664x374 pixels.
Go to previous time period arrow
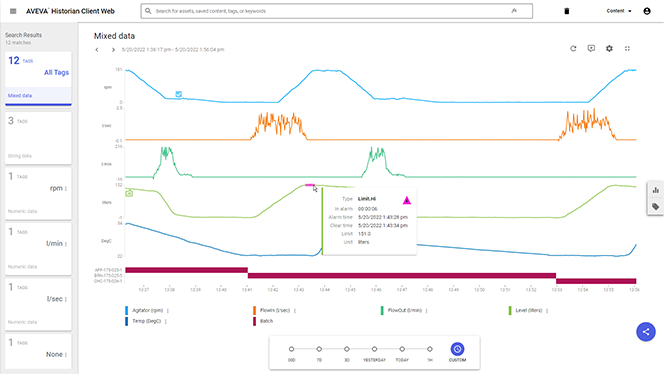point(97,50)
